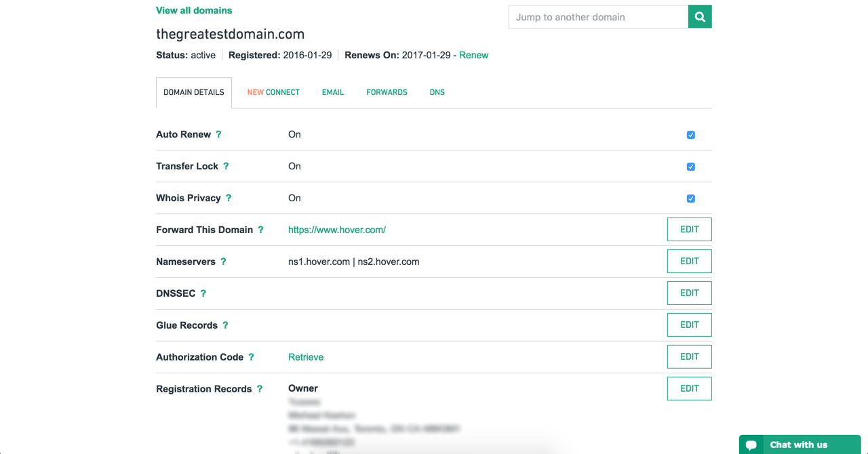Open the Forwards tab
This screenshot has height=454, width=868.
[387, 91]
